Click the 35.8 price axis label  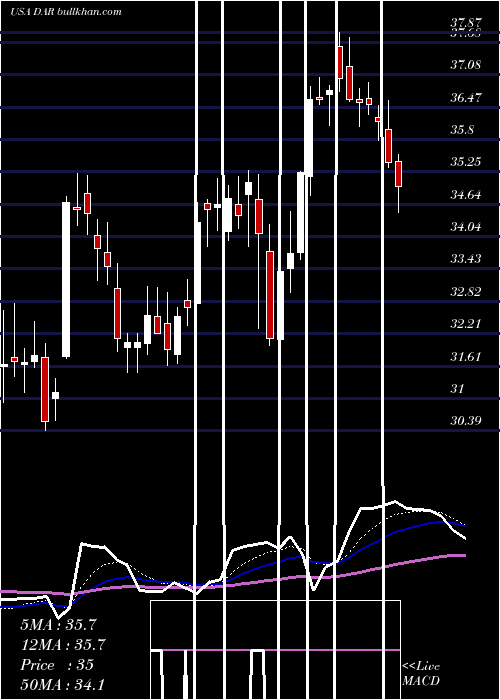(462, 129)
